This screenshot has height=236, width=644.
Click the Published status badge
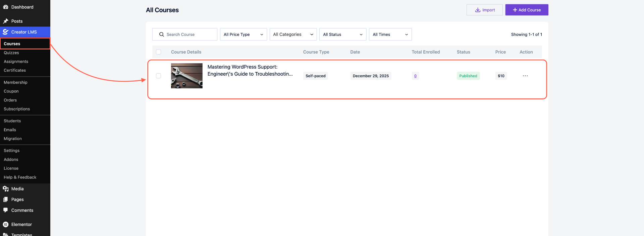(468, 76)
